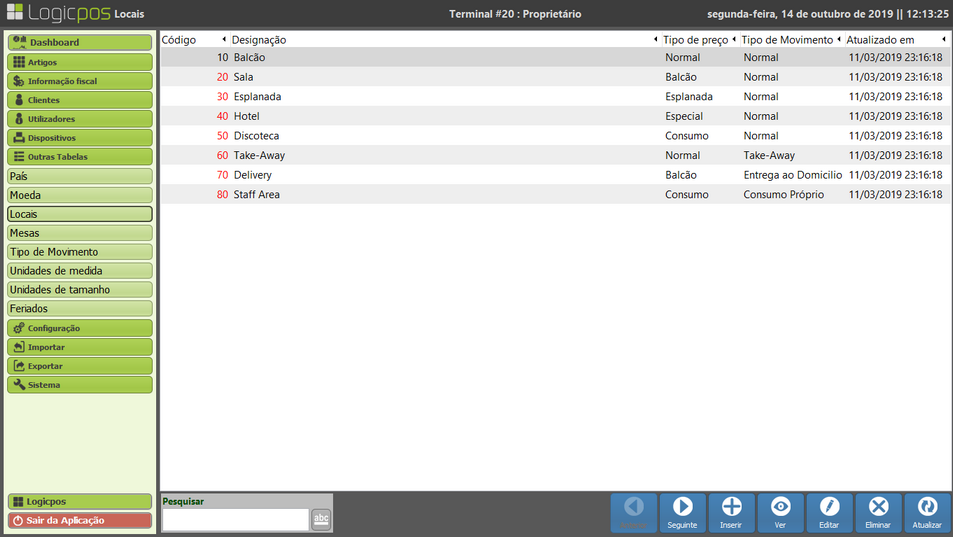This screenshot has width=953, height=537.
Task: Click the Logicpos button in sidebar
Action: (x=80, y=501)
